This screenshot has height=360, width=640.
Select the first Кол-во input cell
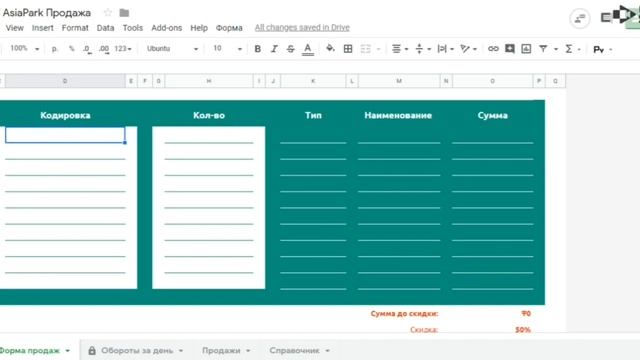pyautogui.click(x=209, y=135)
